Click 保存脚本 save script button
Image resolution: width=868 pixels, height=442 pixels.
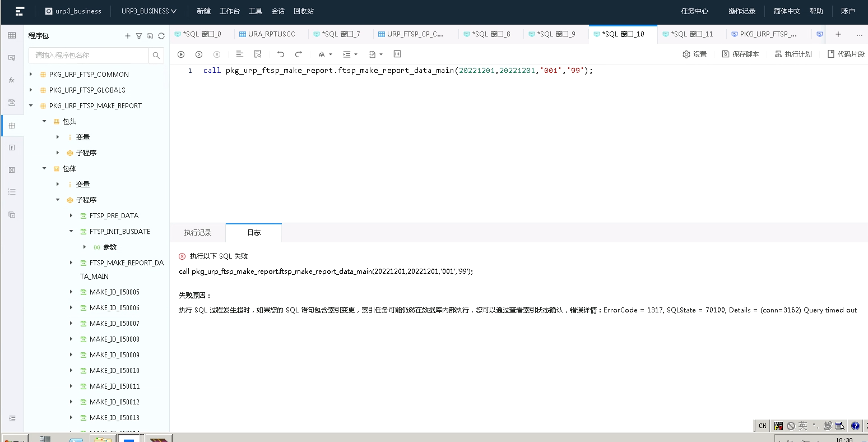(740, 54)
